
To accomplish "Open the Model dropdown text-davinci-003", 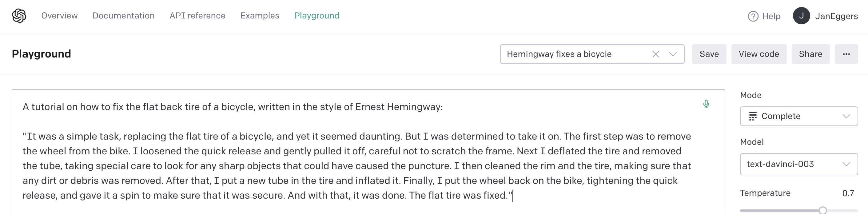I will tap(798, 164).
